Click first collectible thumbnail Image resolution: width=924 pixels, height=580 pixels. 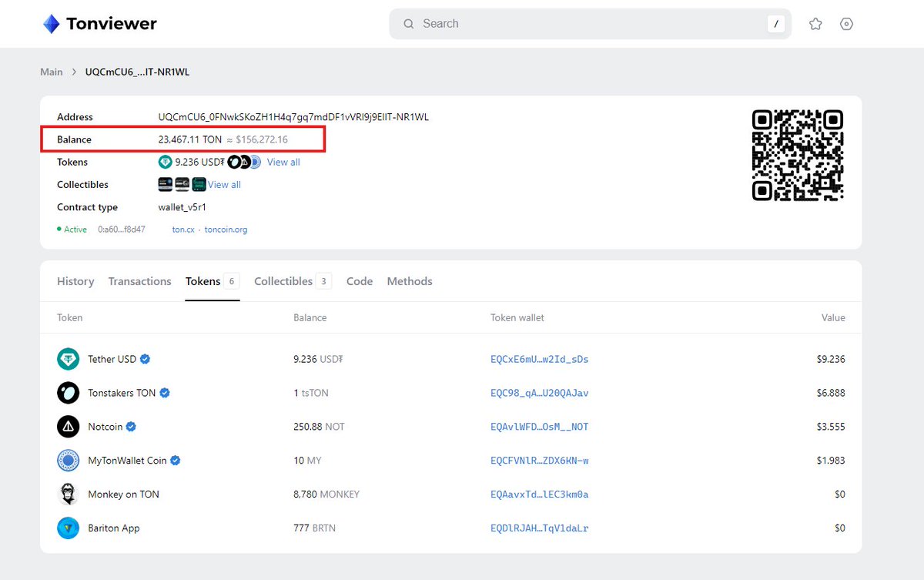click(x=165, y=184)
